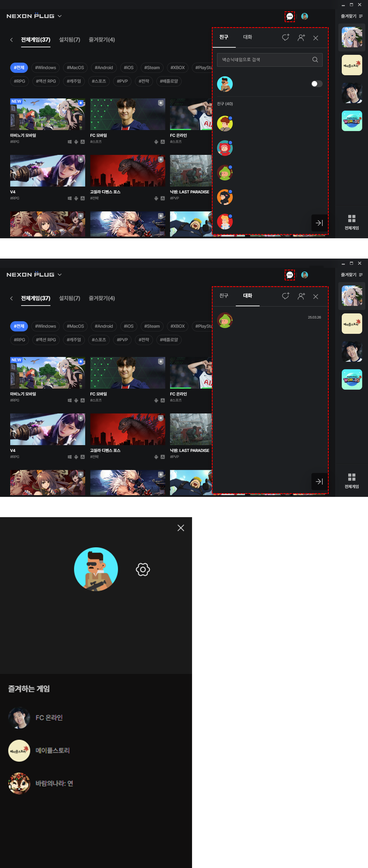Toggle the status switch beside your avatar
This screenshot has height=868, width=368.
pyautogui.click(x=316, y=84)
